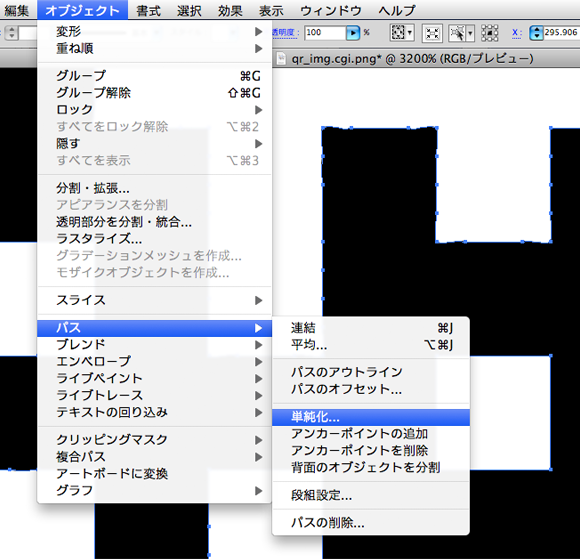The width and height of the screenshot is (580, 559).
Task: Choose 連結 in the Path submenu
Action: [371, 328]
